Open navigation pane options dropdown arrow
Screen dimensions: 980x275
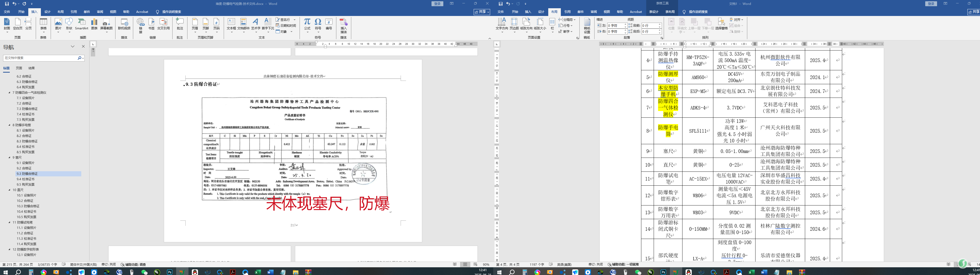[73, 46]
